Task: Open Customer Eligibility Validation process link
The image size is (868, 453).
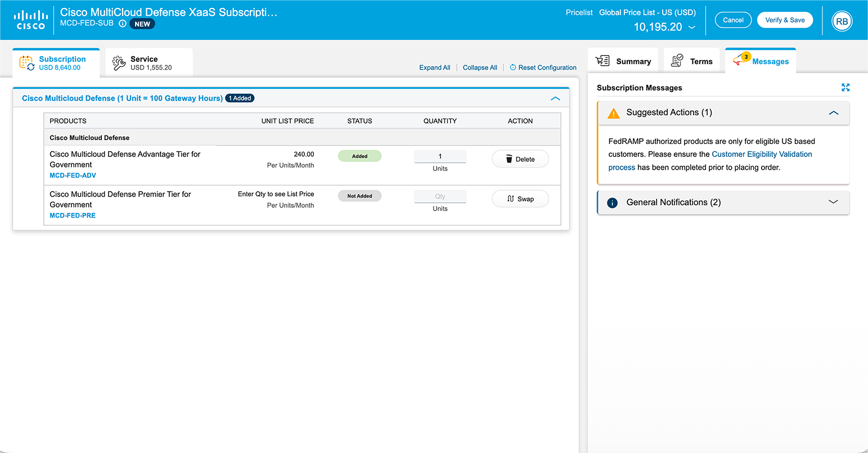Action: pyautogui.click(x=762, y=154)
